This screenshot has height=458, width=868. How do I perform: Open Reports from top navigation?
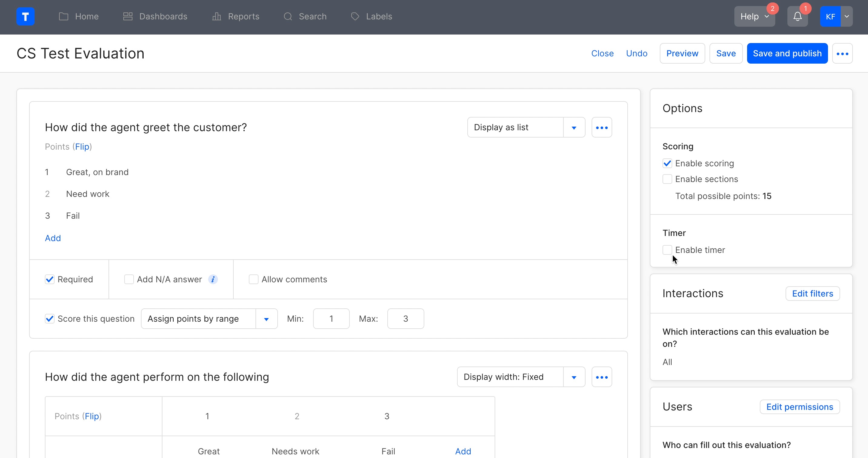click(235, 16)
